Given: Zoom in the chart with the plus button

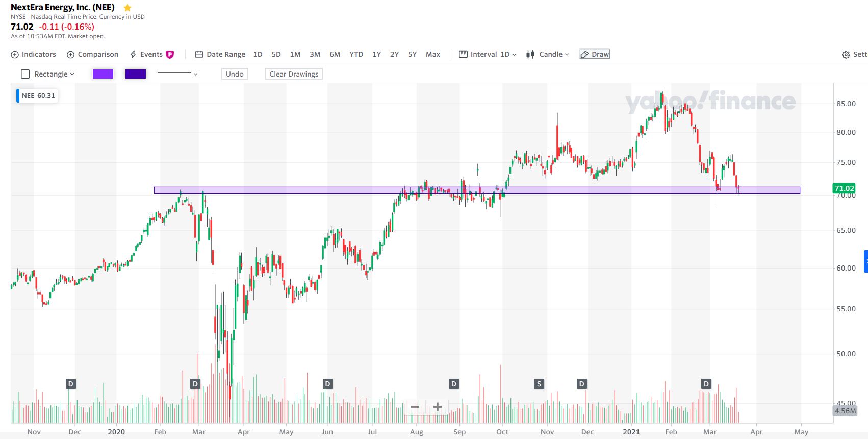Looking at the screenshot, I should (x=437, y=407).
